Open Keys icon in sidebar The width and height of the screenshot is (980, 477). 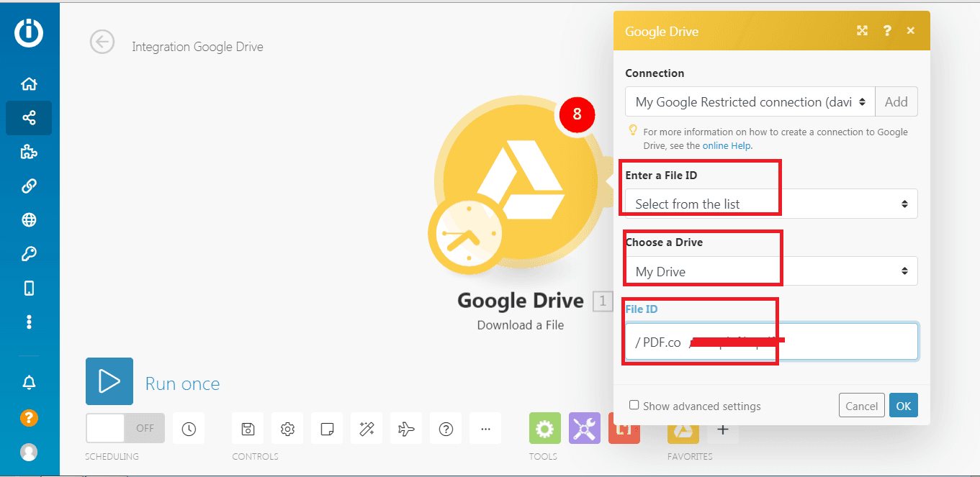tap(29, 254)
